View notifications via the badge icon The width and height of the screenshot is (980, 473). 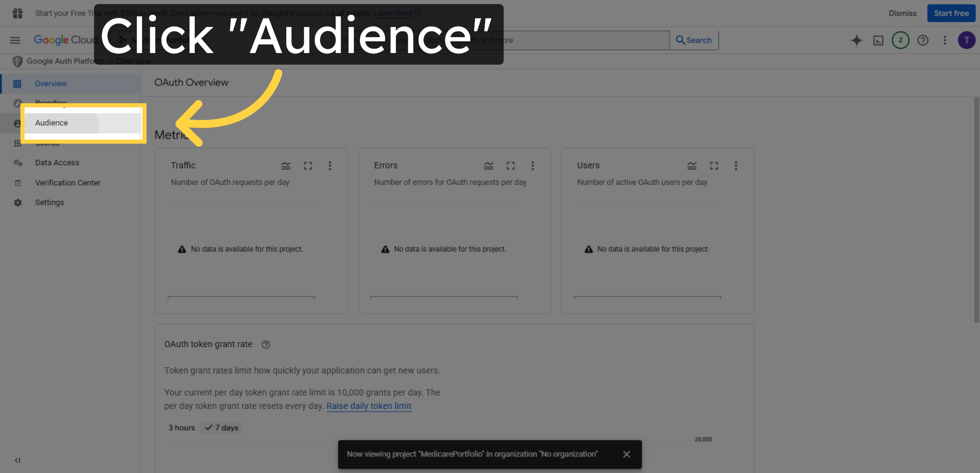point(900,40)
